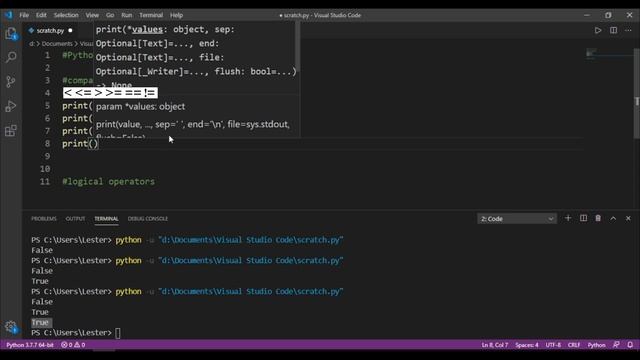The image size is (640, 360).
Task: Open the File menu
Action: pos(24,15)
